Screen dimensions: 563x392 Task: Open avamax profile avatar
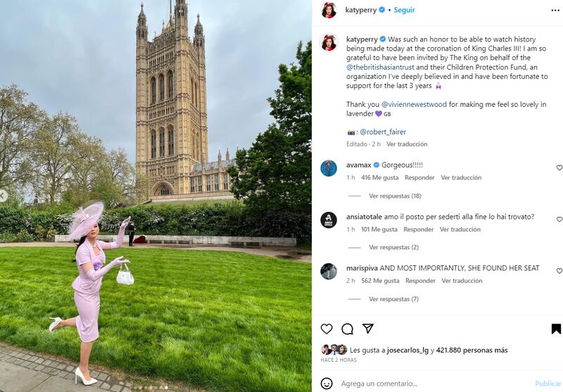tap(329, 168)
